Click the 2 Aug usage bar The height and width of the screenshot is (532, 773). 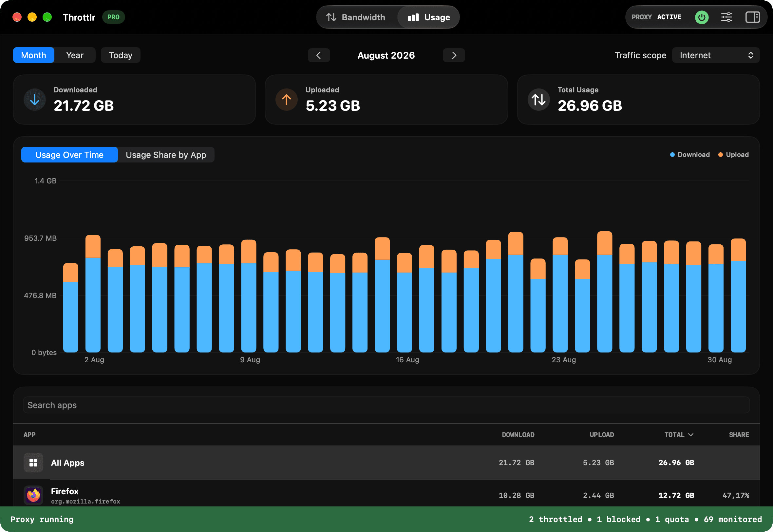coord(93,294)
